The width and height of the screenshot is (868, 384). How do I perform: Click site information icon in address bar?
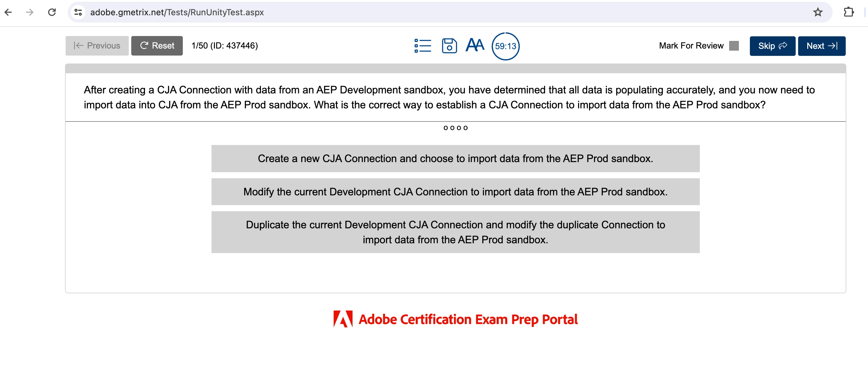(x=78, y=13)
